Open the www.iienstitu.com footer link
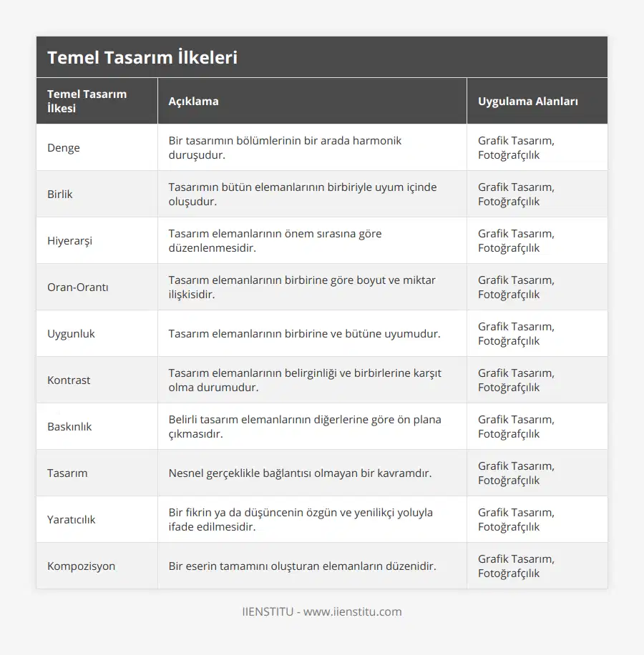Screen dimensions: 644x655 click(x=352, y=612)
